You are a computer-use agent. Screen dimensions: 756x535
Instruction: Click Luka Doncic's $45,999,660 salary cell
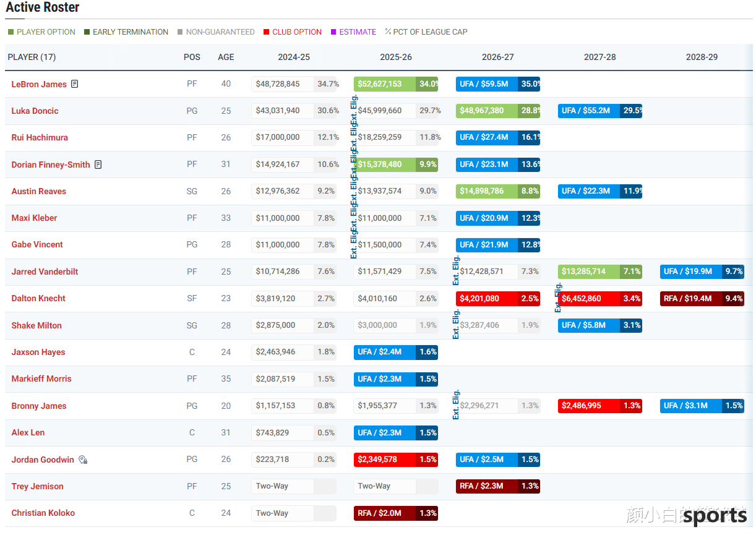click(x=396, y=111)
